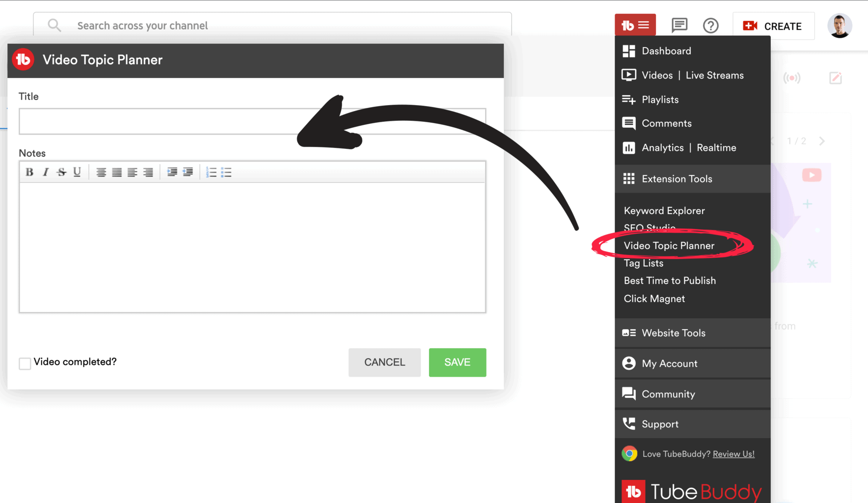Image resolution: width=868 pixels, height=503 pixels.
Task: Expand the Support section
Action: [x=692, y=424]
